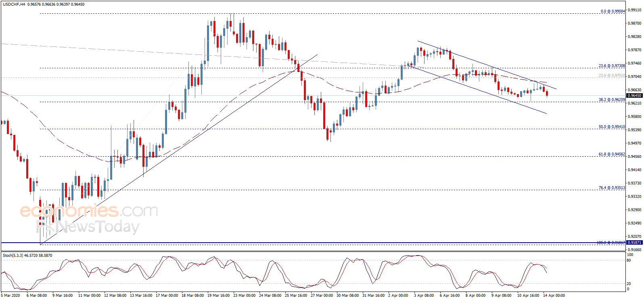
Task: Click the FxNewsToday watermark logo
Action: [88, 227]
